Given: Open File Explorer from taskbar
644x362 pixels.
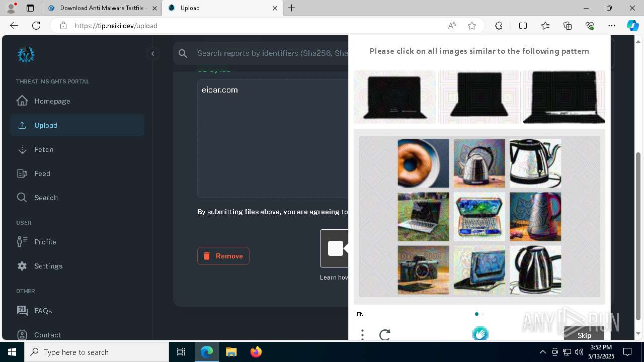Looking at the screenshot, I should 231,352.
